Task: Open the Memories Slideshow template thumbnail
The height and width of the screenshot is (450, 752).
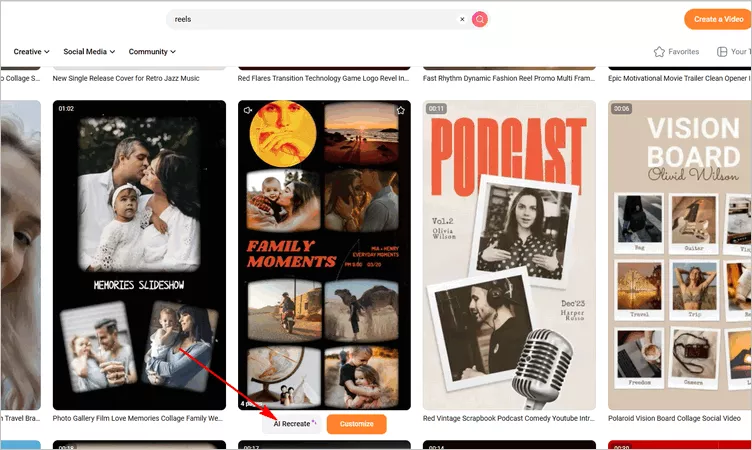Action: coord(139,255)
